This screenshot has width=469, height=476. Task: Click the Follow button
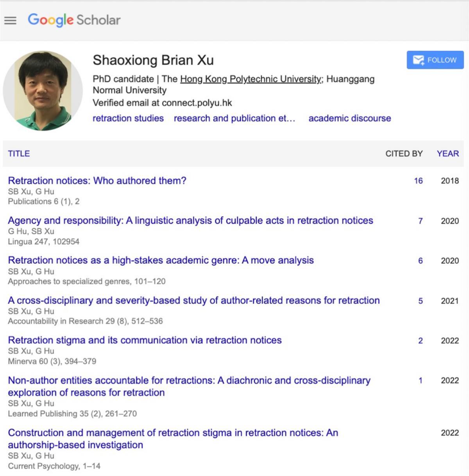coord(435,60)
